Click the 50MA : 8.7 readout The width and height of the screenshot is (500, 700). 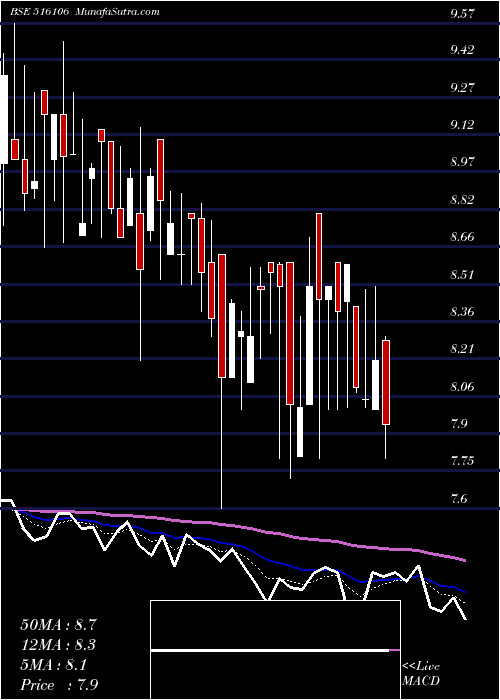[58, 625]
